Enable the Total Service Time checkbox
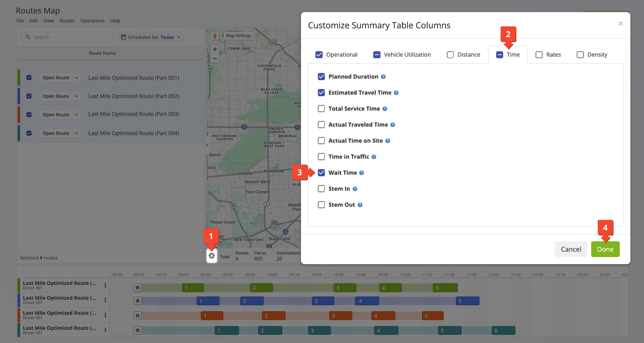Viewport: 644px width, 343px height. pyautogui.click(x=322, y=108)
